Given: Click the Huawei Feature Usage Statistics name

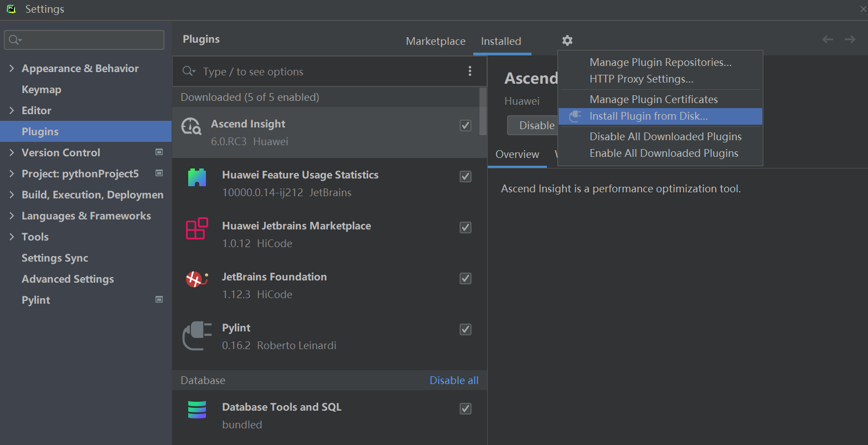Looking at the screenshot, I should (x=300, y=175).
